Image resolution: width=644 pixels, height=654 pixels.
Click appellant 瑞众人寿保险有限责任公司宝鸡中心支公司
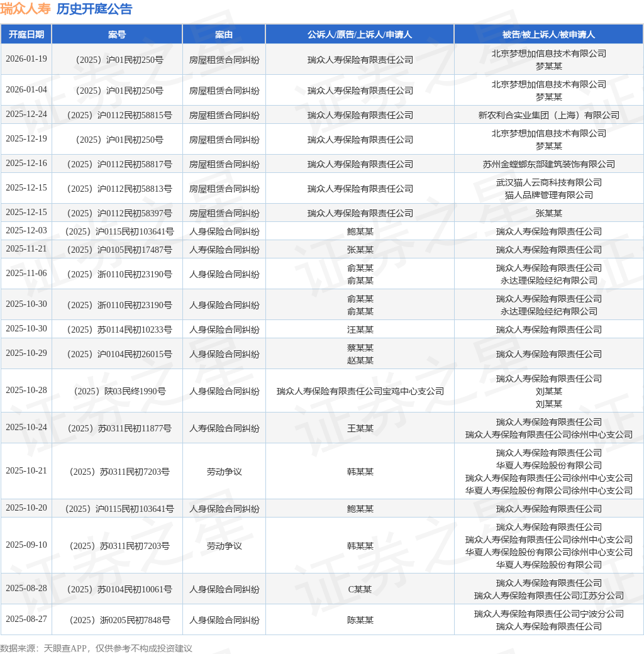click(x=360, y=392)
